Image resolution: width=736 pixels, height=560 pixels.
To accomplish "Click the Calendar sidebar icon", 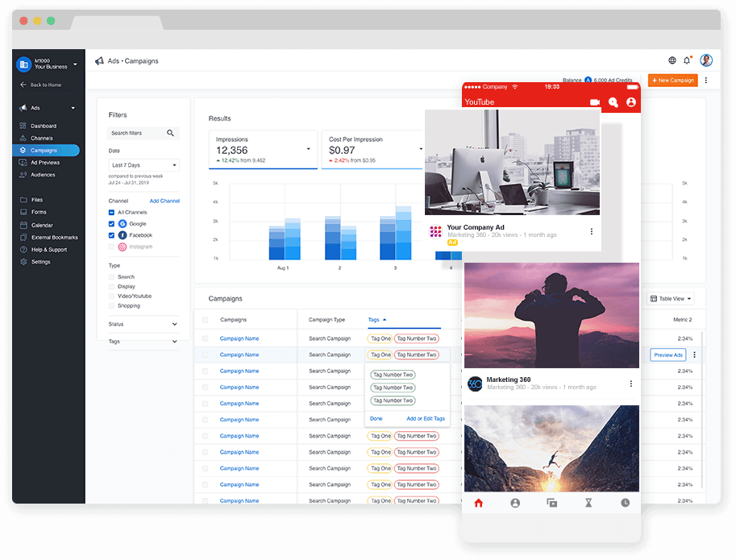I will tap(23, 225).
